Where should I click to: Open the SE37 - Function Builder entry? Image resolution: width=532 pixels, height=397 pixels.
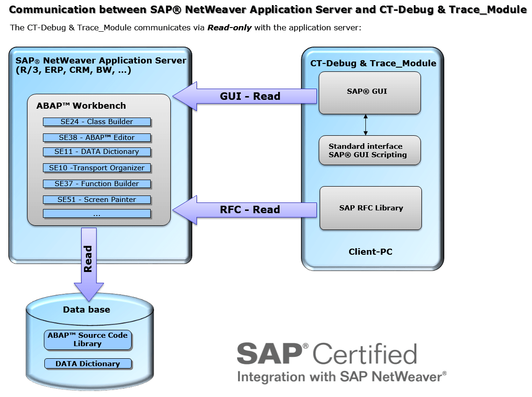[97, 184]
